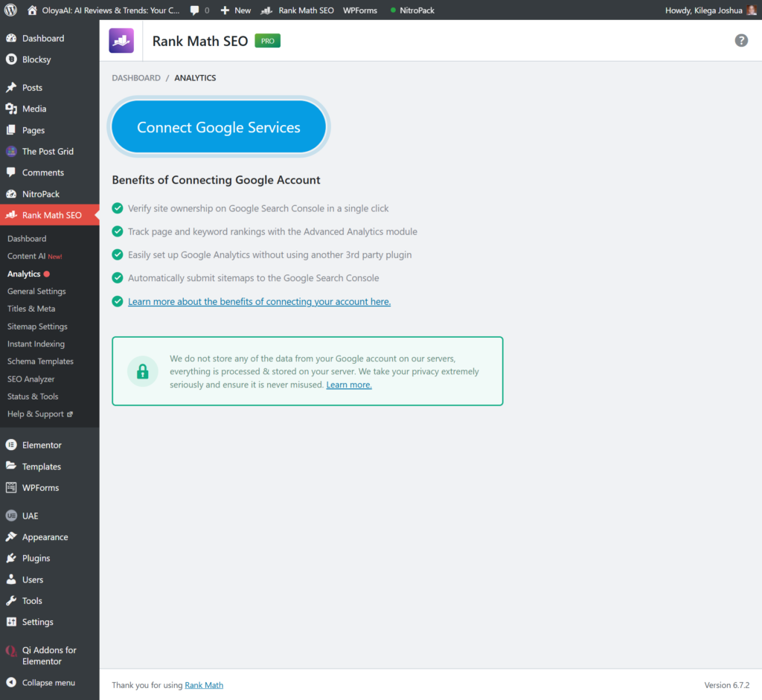The height and width of the screenshot is (700, 762).
Task: Open Titles & Meta submenu item
Action: pyautogui.click(x=31, y=309)
